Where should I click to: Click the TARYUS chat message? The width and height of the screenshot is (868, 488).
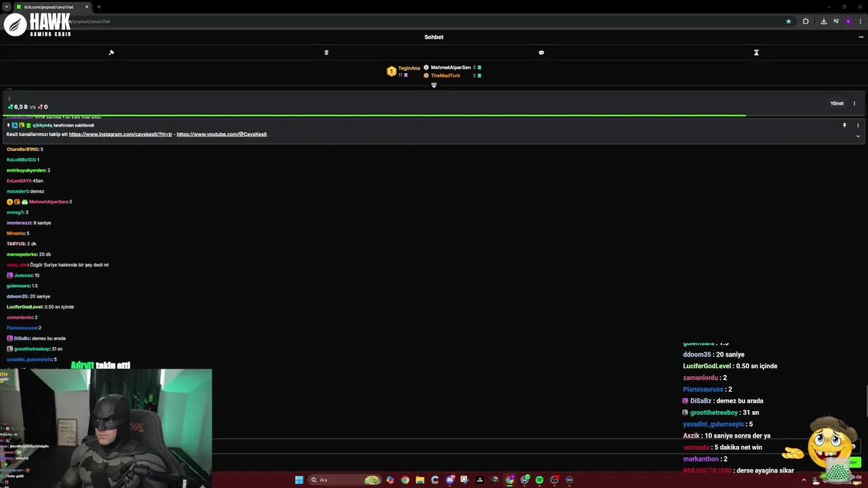(22, 244)
